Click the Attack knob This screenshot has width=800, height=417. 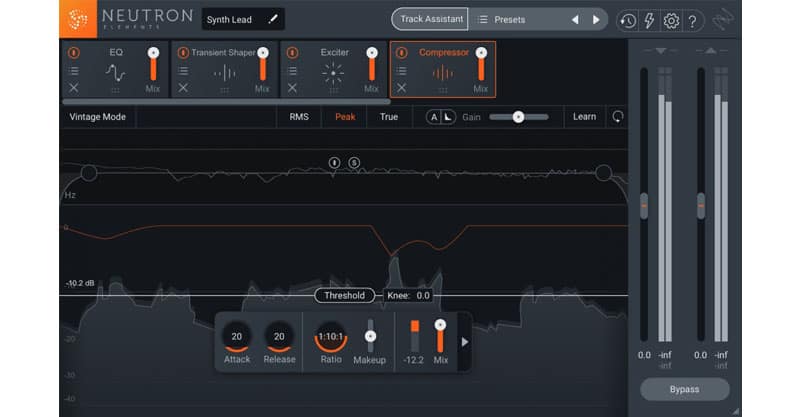tap(237, 337)
